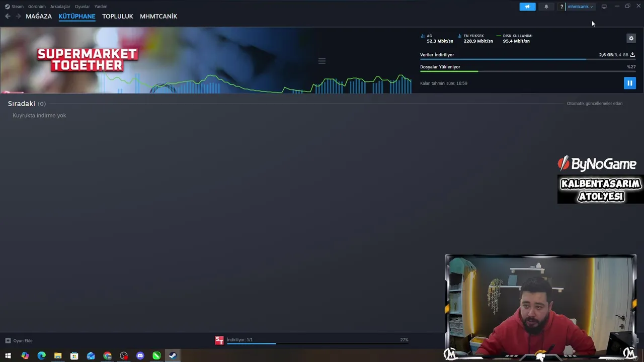Open Outlook from the taskbar
The image size is (644, 362).
click(x=91, y=356)
